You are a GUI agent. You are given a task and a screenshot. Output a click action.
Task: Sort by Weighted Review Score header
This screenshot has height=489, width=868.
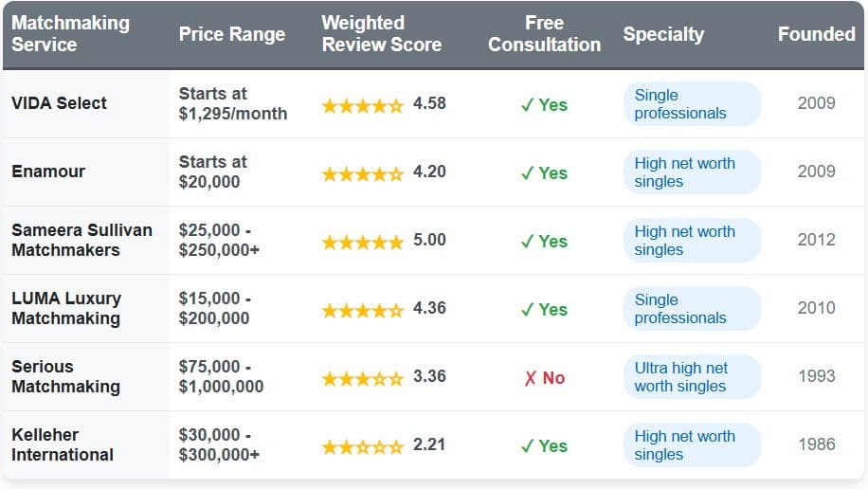click(x=381, y=34)
